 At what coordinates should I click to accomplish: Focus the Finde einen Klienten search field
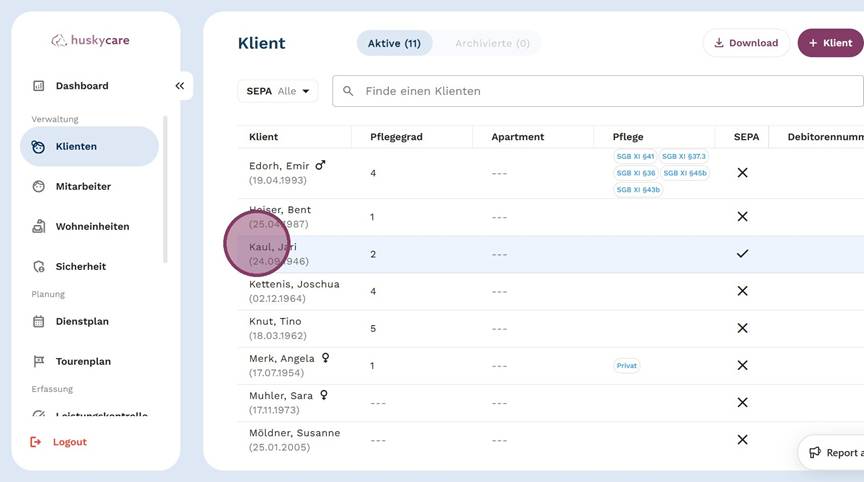pos(600,91)
